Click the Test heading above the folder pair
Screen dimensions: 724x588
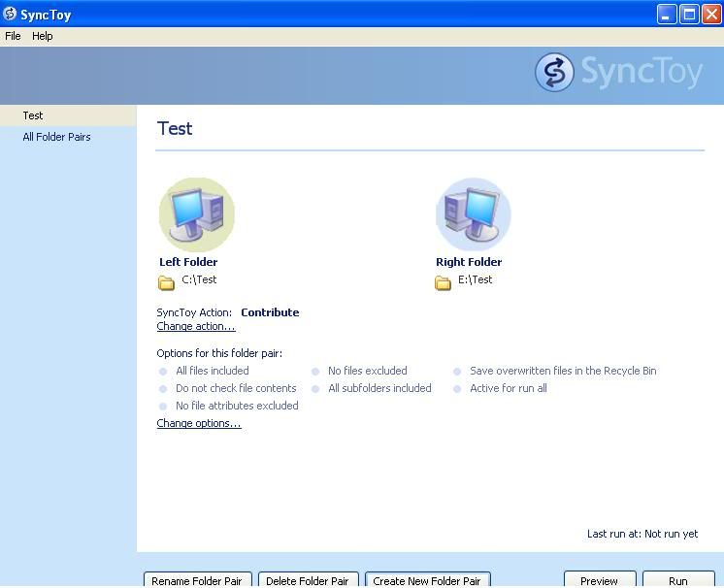(x=175, y=128)
